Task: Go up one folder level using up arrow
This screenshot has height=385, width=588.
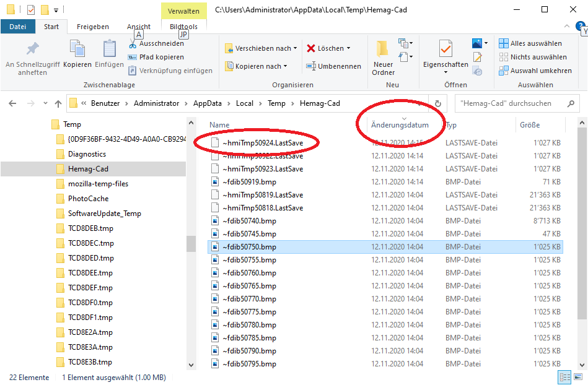Action: click(x=58, y=104)
